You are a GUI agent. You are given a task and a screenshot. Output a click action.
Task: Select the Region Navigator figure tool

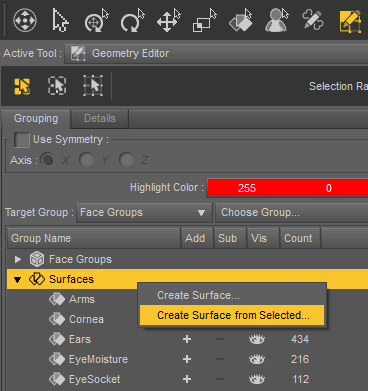tap(276, 21)
